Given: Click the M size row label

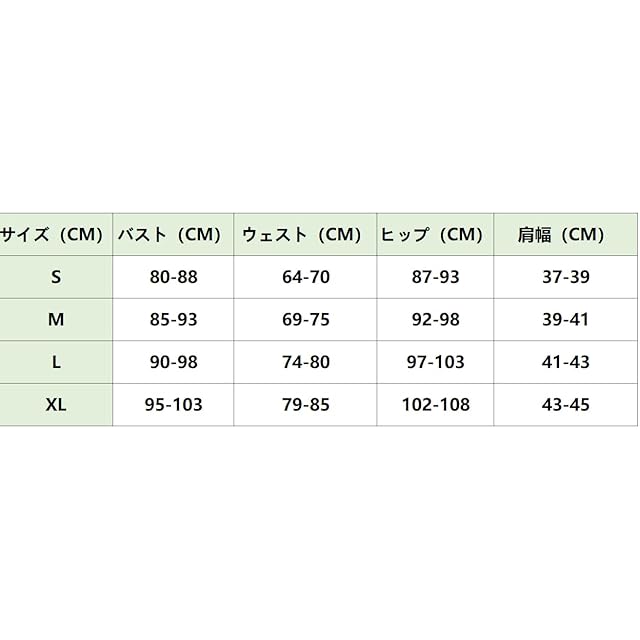Looking at the screenshot, I should (x=56, y=320).
